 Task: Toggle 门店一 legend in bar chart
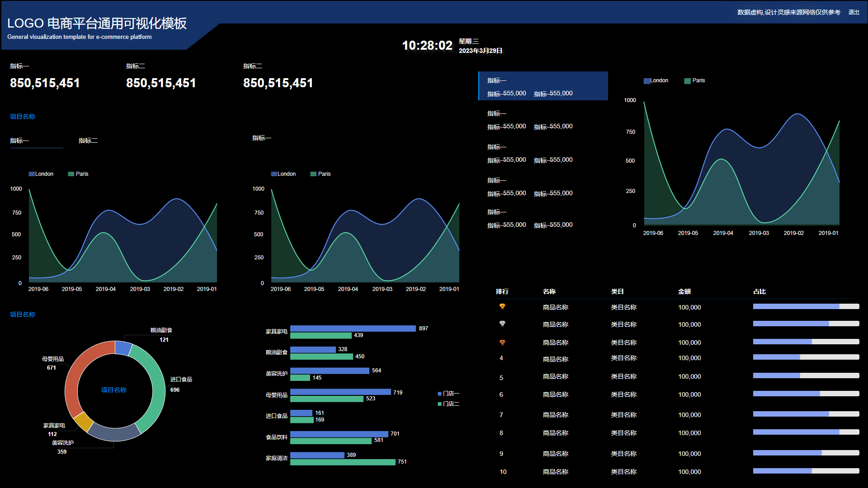pyautogui.click(x=448, y=394)
